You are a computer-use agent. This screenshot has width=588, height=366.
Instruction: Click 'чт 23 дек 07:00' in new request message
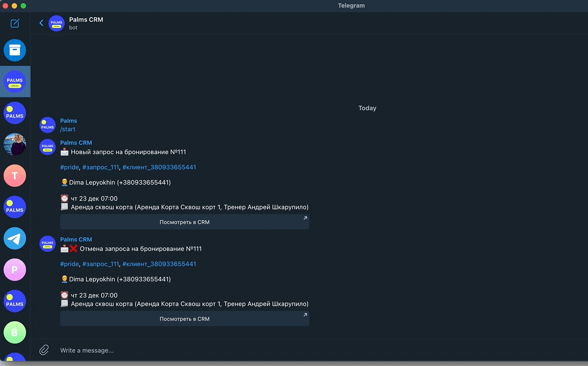94,198
